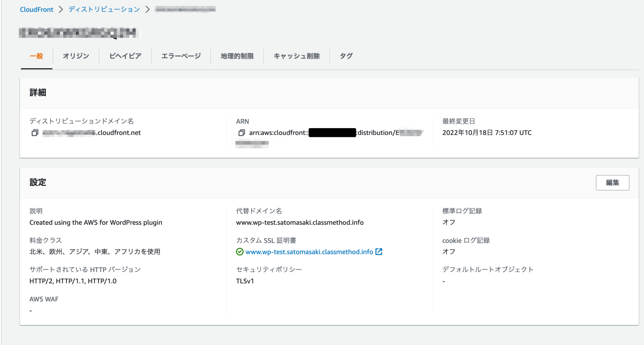Open the 地理的制限 tab
The width and height of the screenshot is (644, 345).
237,56
